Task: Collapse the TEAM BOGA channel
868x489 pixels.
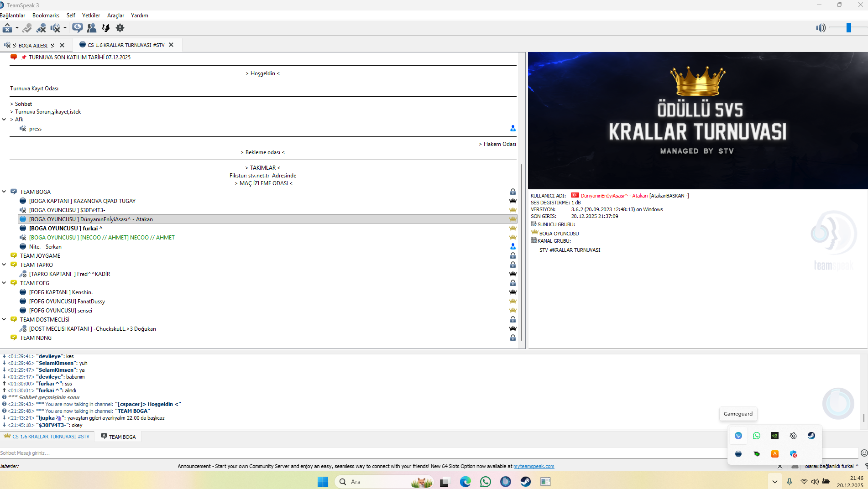Action: click(x=4, y=192)
